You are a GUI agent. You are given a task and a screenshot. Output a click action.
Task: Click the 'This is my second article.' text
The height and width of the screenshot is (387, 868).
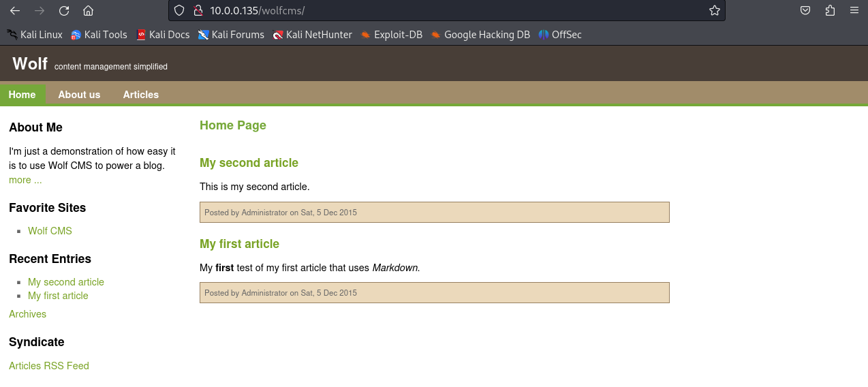point(254,186)
